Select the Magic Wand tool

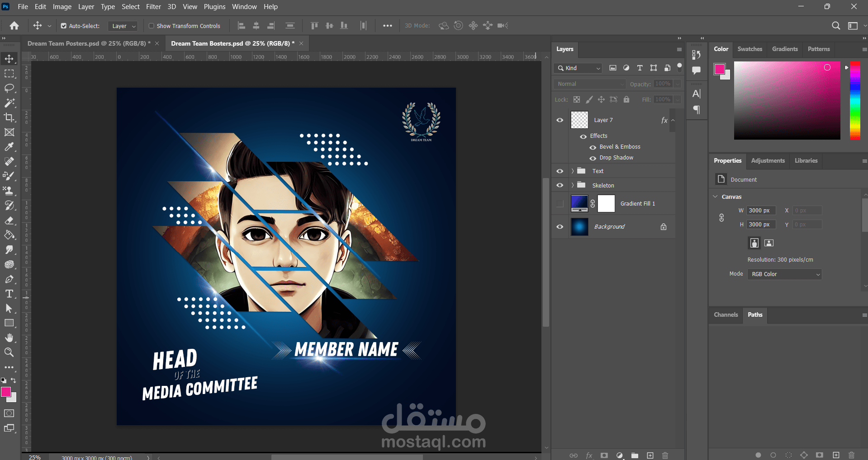click(9, 103)
